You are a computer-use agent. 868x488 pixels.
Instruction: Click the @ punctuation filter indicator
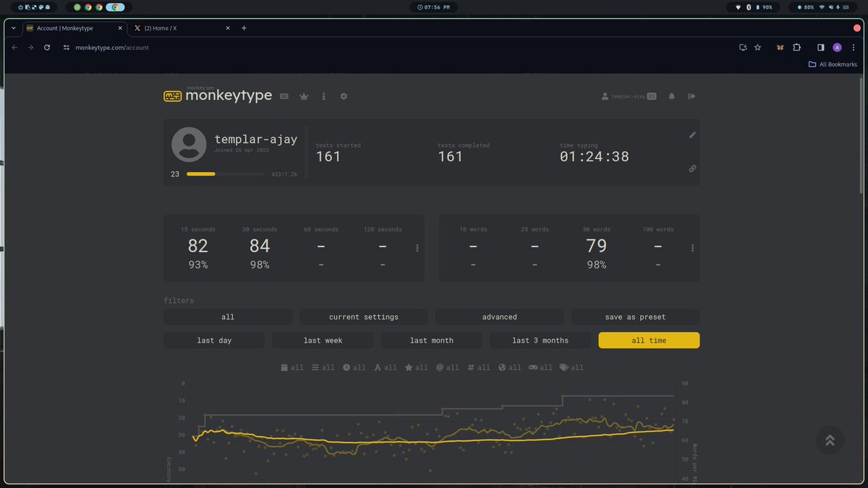pyautogui.click(x=448, y=367)
